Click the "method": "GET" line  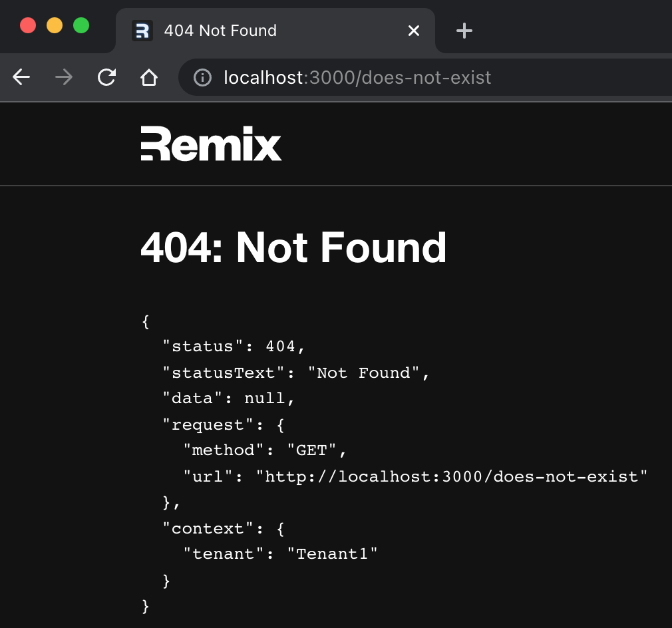tap(265, 450)
